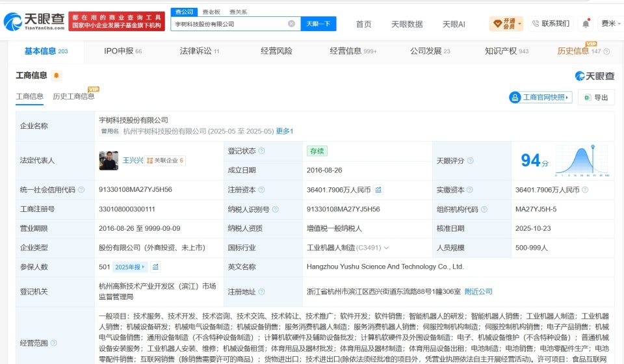Click the help icon next to 登记状态

[261, 151]
